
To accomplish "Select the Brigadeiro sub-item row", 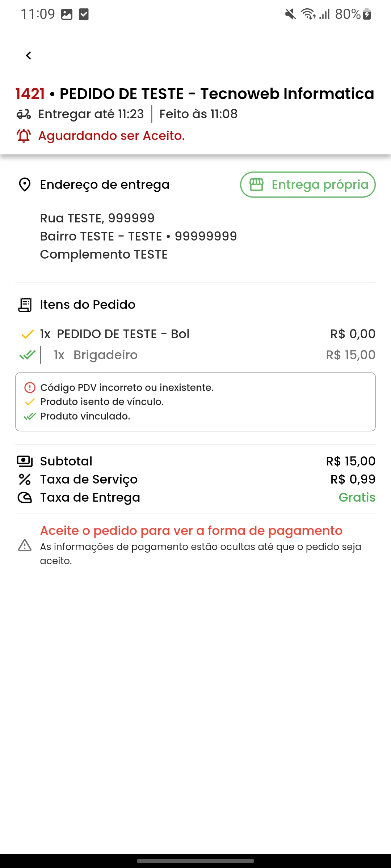I will click(105, 355).
